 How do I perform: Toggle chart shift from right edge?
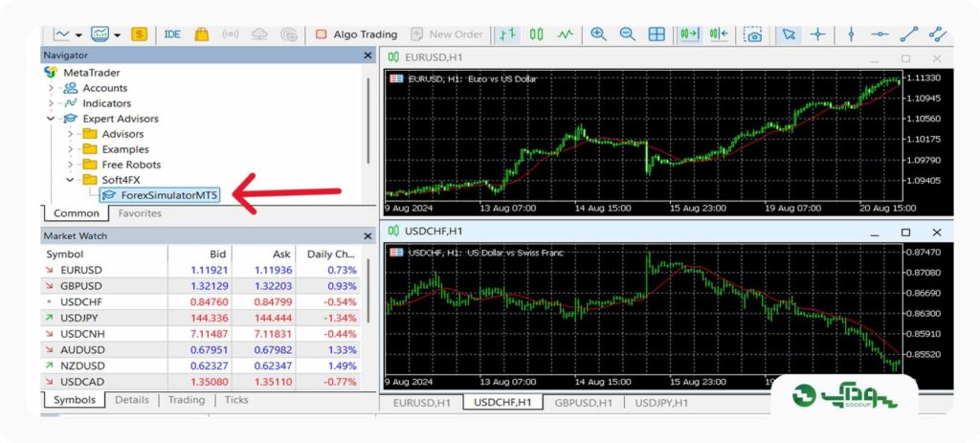pyautogui.click(x=719, y=34)
